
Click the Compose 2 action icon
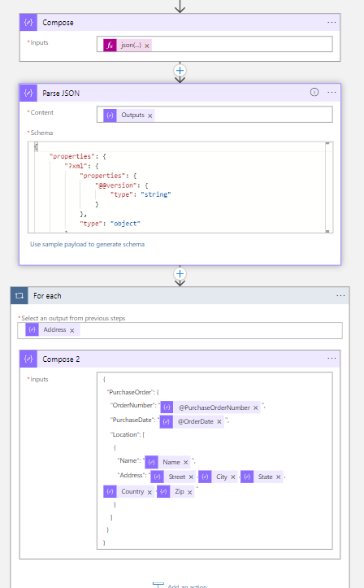click(x=28, y=359)
